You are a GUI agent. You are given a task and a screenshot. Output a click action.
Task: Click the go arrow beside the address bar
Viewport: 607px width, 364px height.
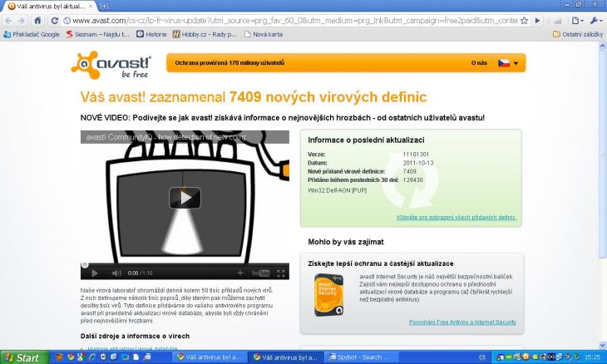click(537, 21)
